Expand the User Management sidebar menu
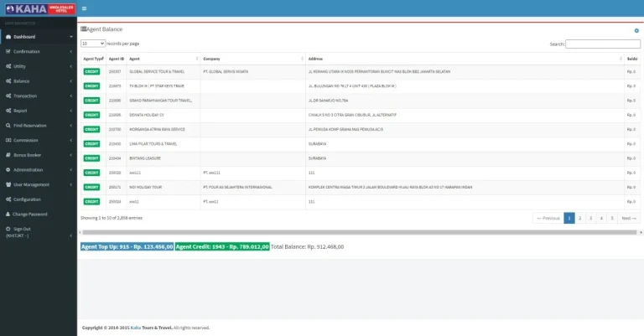The height and width of the screenshot is (336, 644). click(39, 184)
